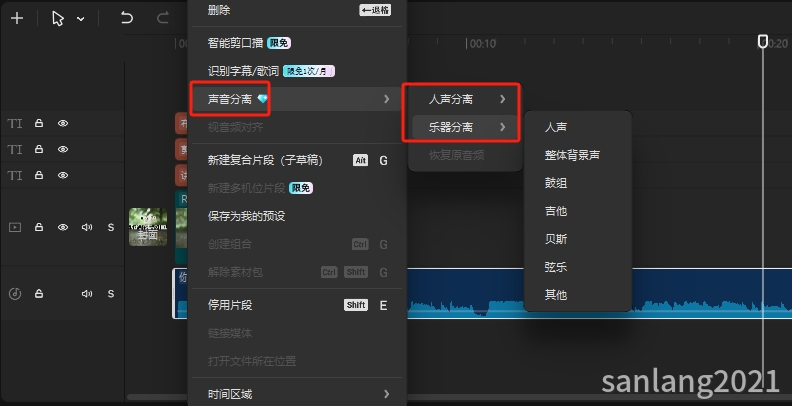Select 保存为我的预设
792x406 pixels.
pos(297,216)
